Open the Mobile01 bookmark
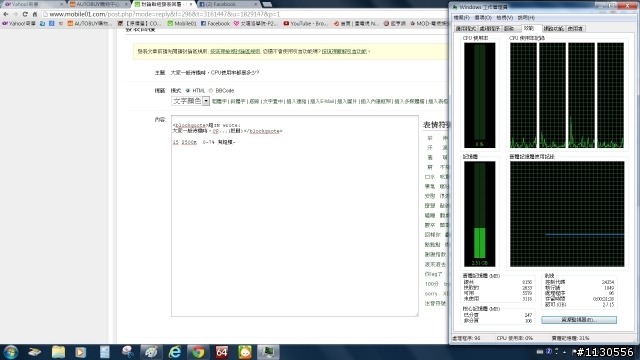The height and width of the screenshot is (360, 640). tap(182, 24)
